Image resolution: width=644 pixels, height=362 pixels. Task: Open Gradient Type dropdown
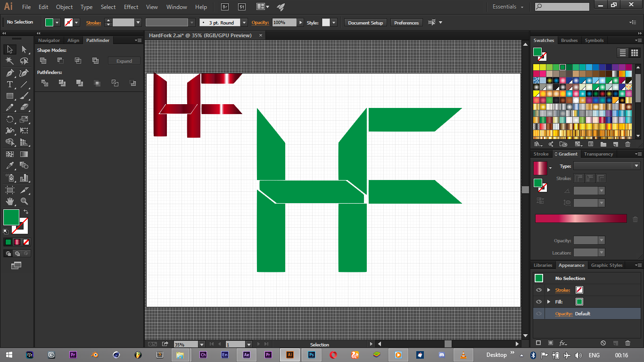point(607,166)
